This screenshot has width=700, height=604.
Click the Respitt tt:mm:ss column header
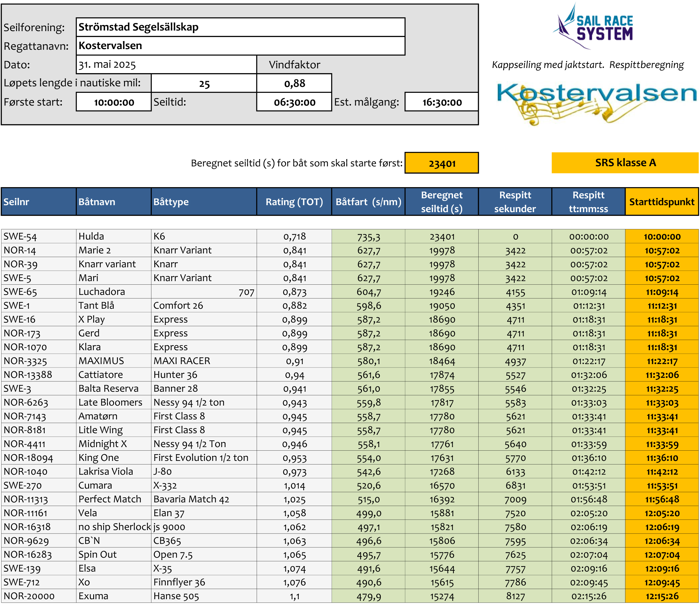click(x=588, y=202)
